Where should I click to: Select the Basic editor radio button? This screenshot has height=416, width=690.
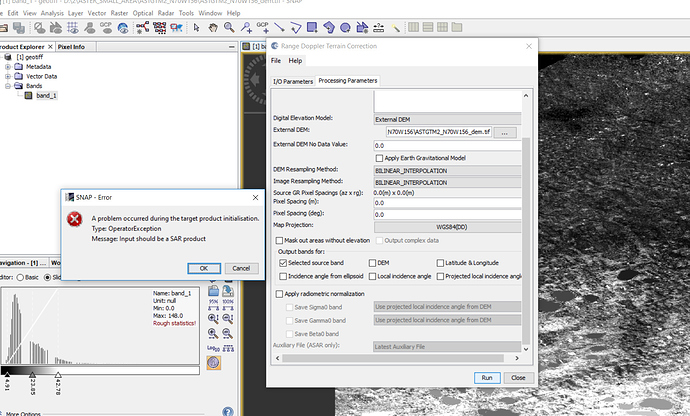(20, 277)
